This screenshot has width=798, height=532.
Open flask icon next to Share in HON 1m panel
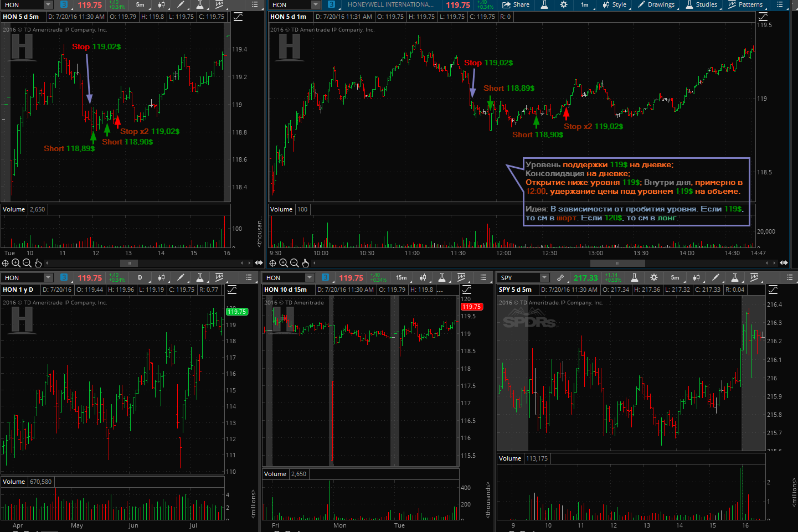(x=544, y=4)
